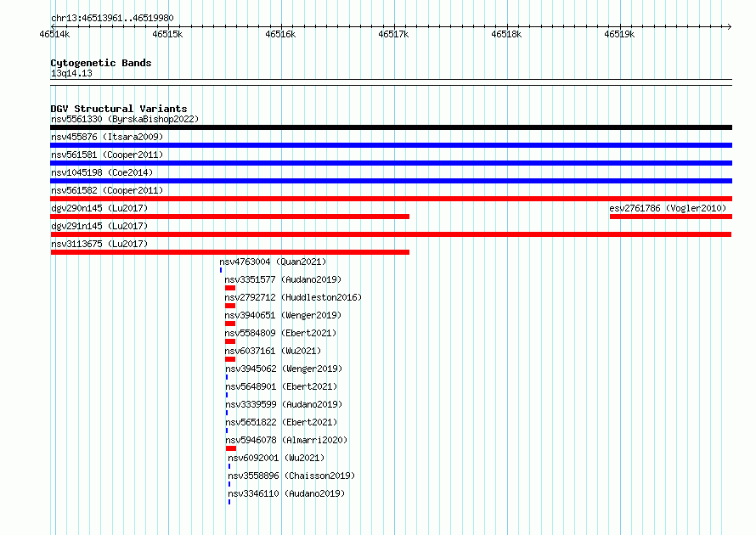Select the 13q14.13 band label
This screenshot has height=535, width=756.
tap(71, 73)
